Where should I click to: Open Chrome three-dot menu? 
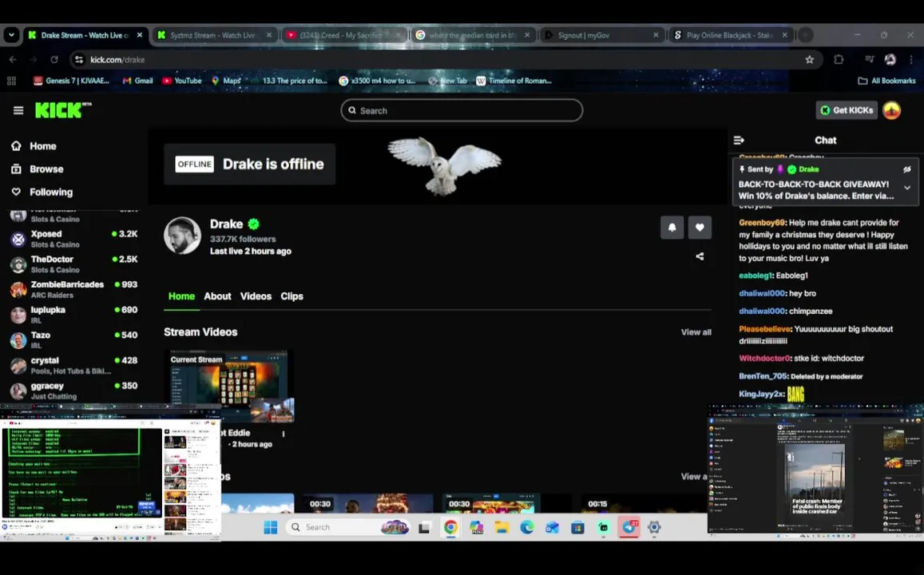(x=911, y=60)
